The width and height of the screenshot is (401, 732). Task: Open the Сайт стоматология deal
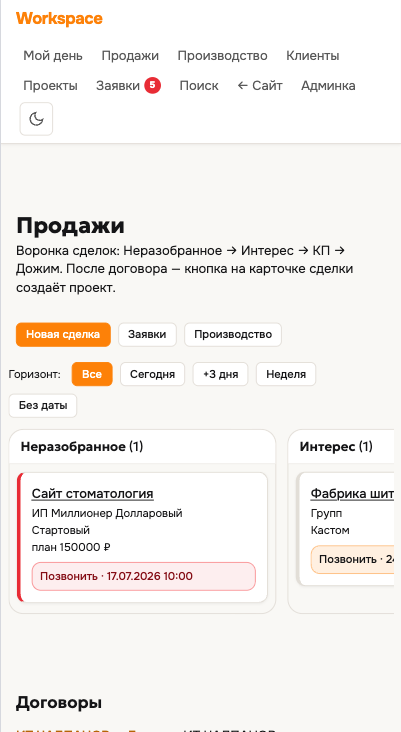point(92,493)
